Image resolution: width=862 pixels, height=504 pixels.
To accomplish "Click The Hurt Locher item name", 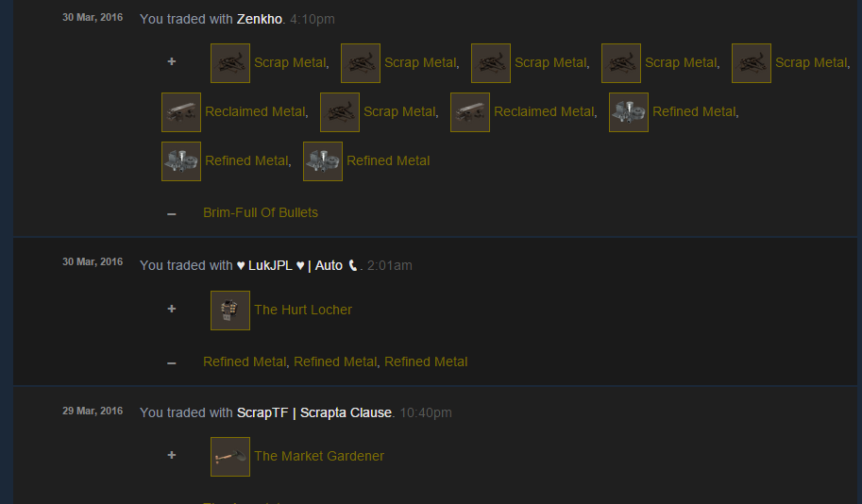I will pyautogui.click(x=303, y=310).
